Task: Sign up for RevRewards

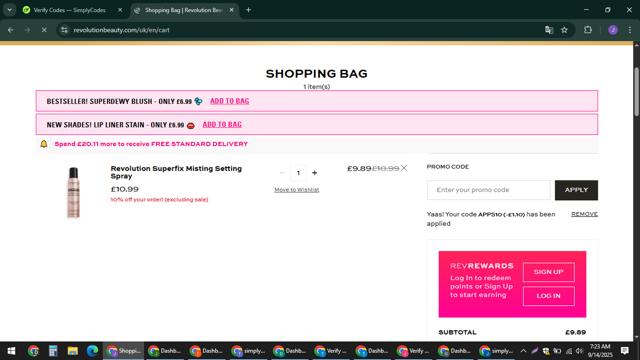Action: click(x=549, y=272)
